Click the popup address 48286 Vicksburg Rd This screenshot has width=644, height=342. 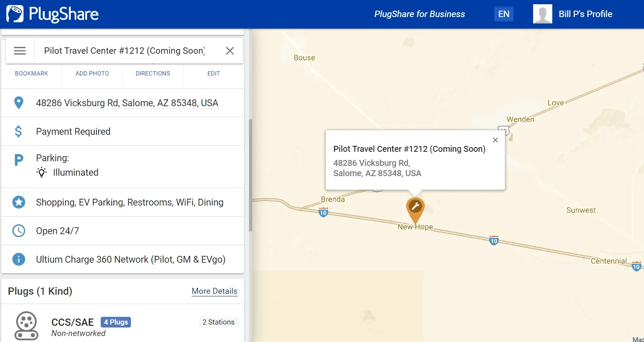[x=377, y=168]
